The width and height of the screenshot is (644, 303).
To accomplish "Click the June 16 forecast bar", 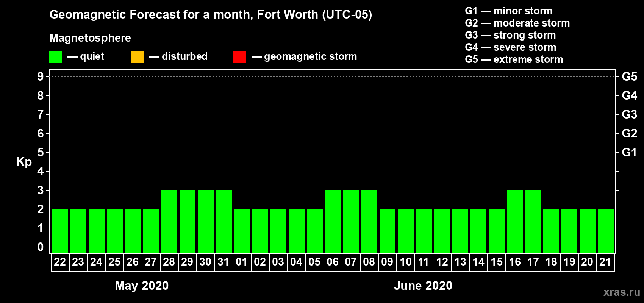I will click(515, 221).
